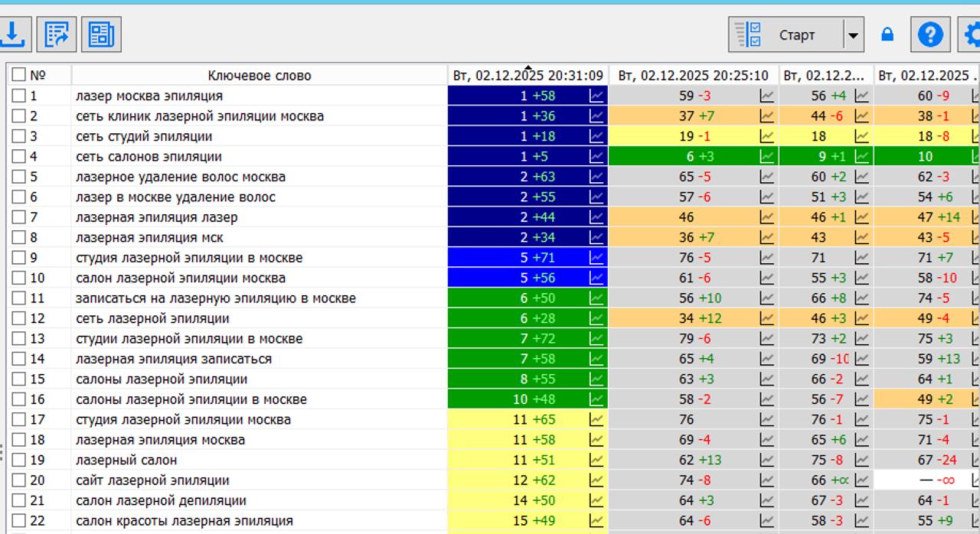The image size is (980, 534).
Task: Sort by the 'Вт, 02.12.2025 20:25:10' column header
Action: pos(693,76)
